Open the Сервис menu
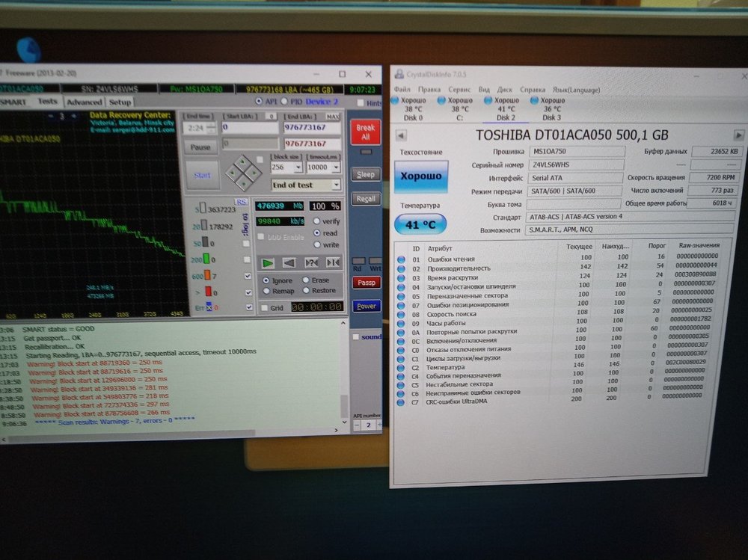748x560 pixels. point(459,88)
